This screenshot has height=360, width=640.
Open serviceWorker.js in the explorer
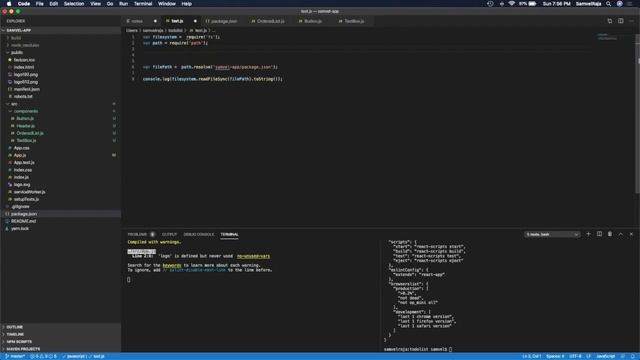(60, 192)
